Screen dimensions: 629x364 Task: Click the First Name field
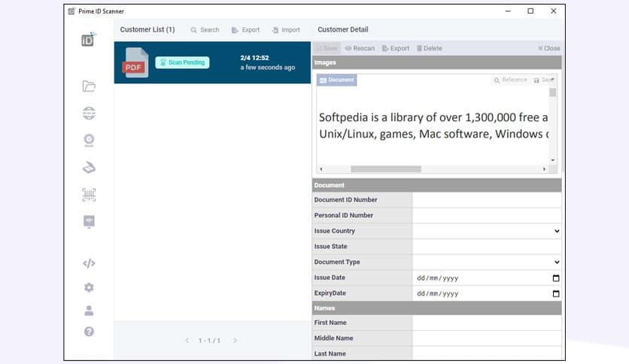pyautogui.click(x=487, y=323)
